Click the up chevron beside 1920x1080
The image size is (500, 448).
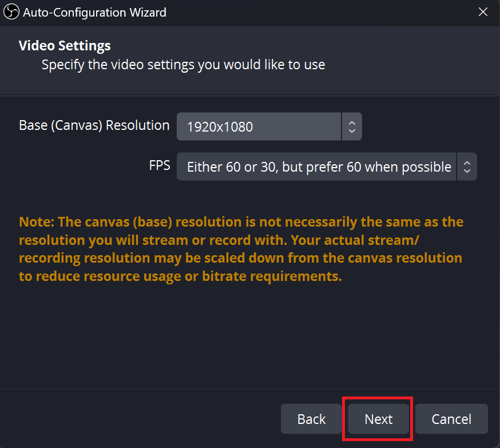(352, 122)
